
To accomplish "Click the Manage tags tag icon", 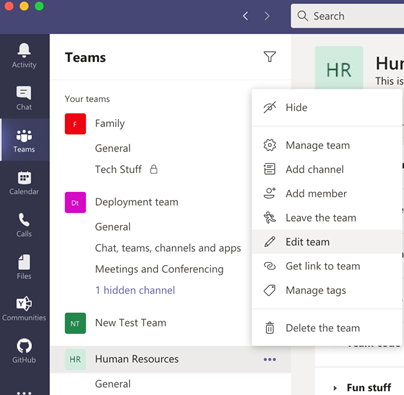I will point(270,290).
